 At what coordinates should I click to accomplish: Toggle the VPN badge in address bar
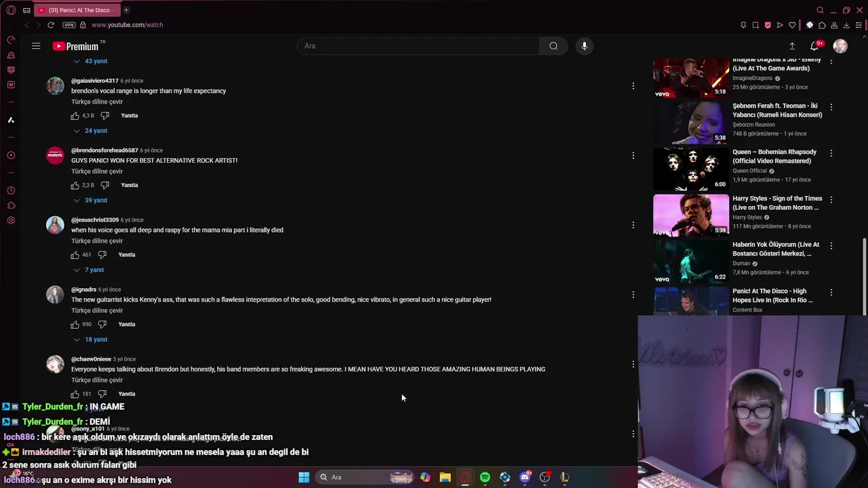(68, 25)
